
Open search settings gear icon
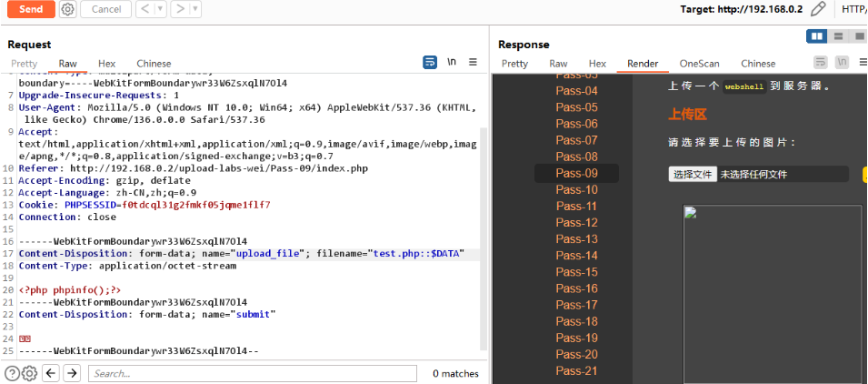tap(29, 373)
